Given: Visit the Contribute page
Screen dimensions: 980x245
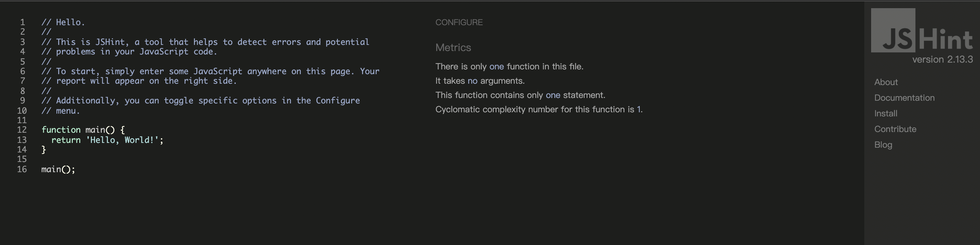Looking at the screenshot, I should [x=895, y=129].
